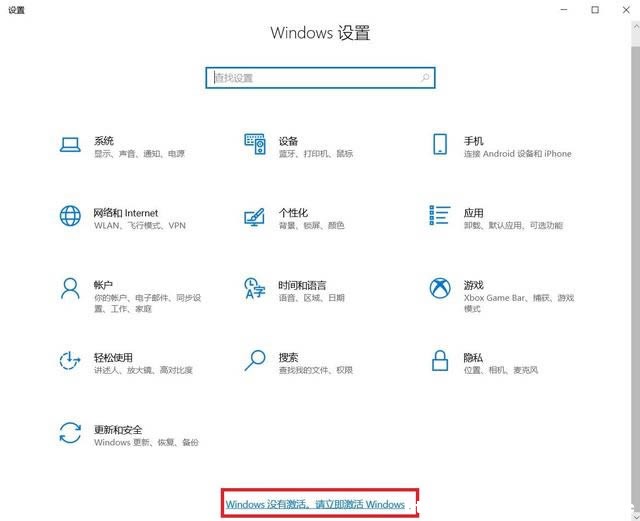Select the 游戏 heading text

coord(473,285)
